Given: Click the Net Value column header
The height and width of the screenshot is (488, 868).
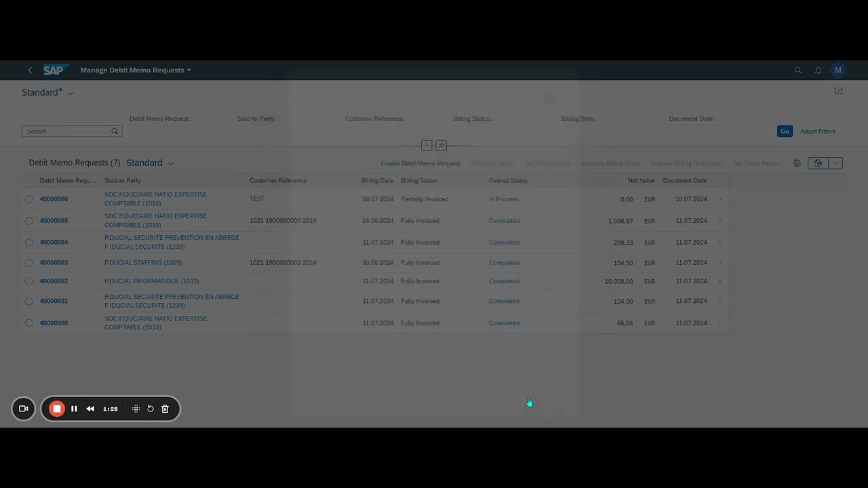Looking at the screenshot, I should pyautogui.click(x=641, y=181).
